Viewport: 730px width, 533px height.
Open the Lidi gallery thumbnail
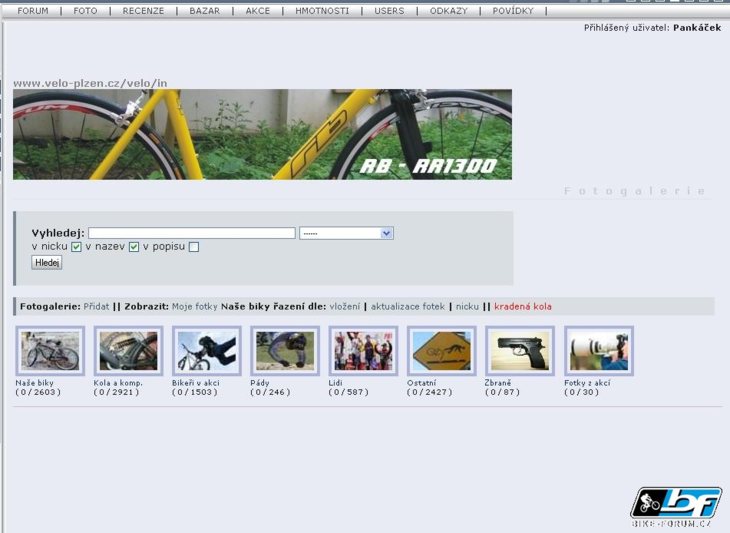point(363,351)
